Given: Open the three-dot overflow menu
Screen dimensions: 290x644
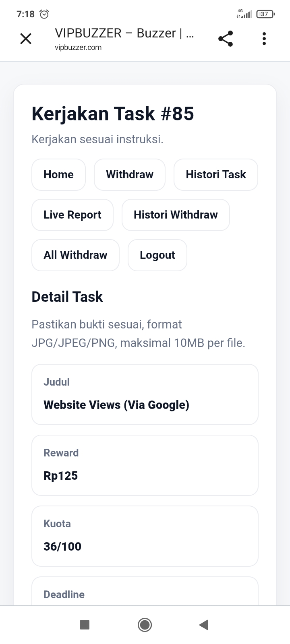Looking at the screenshot, I should click(264, 39).
